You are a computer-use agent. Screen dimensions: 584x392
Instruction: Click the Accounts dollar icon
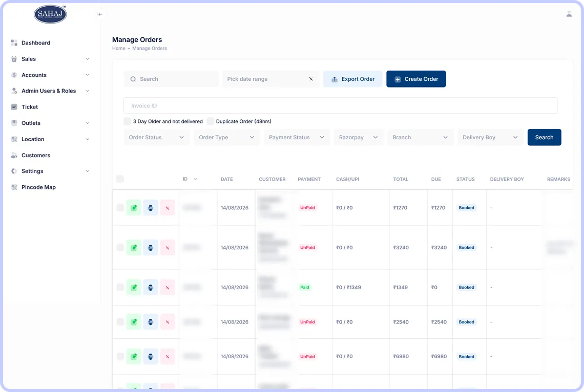click(14, 75)
